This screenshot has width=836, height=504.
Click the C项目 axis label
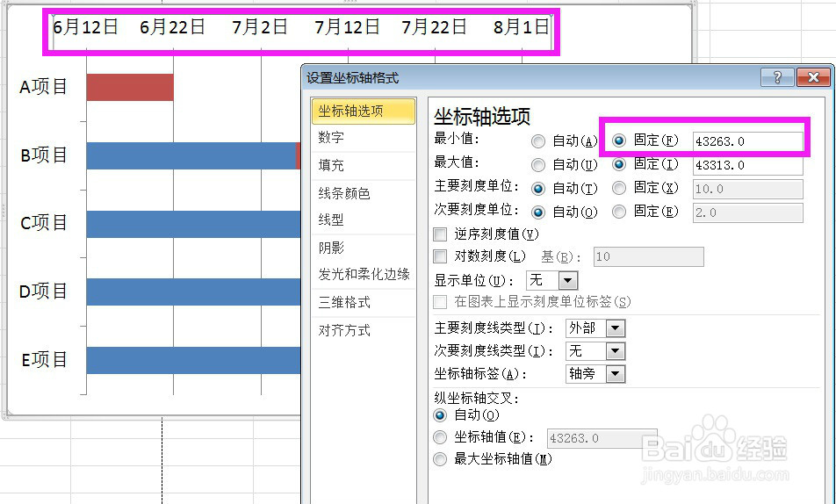[x=44, y=223]
